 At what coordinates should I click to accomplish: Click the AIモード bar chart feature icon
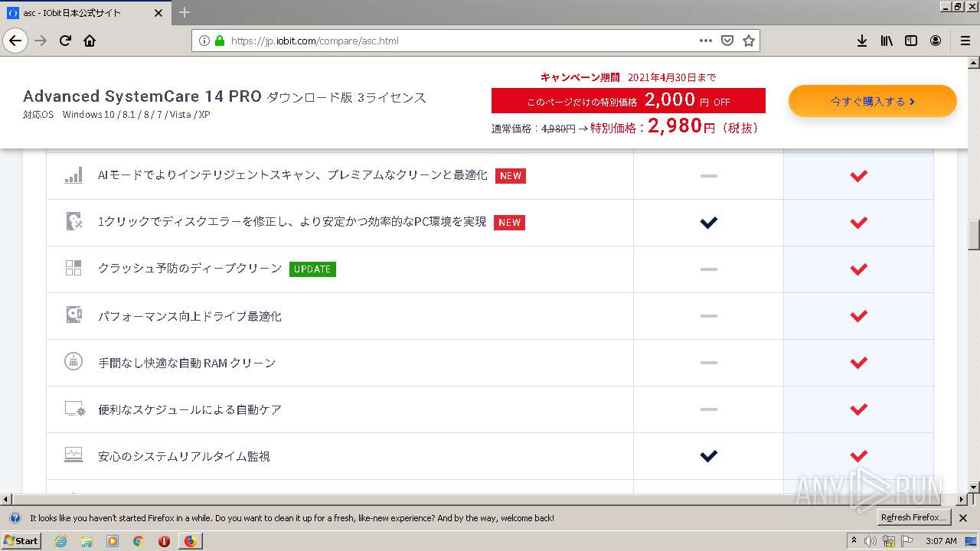[x=73, y=175]
